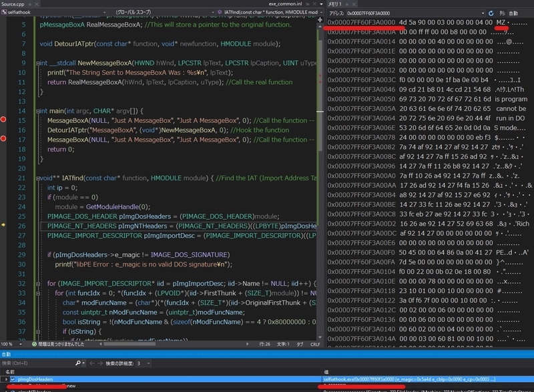Refresh the memory view with the reload icon
Screen dimensions: 534x392
491,13
